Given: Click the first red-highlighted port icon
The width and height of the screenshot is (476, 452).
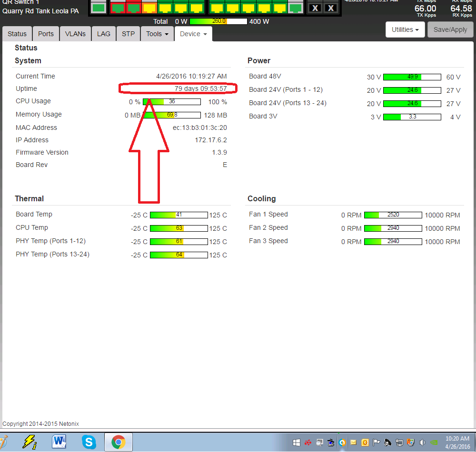Looking at the screenshot, I should click(x=118, y=8).
